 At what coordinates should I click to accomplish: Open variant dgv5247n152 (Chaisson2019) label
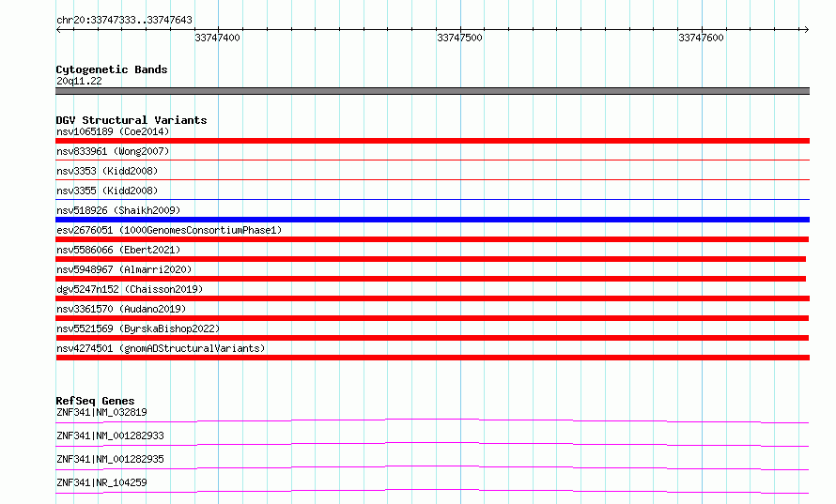(x=130, y=289)
